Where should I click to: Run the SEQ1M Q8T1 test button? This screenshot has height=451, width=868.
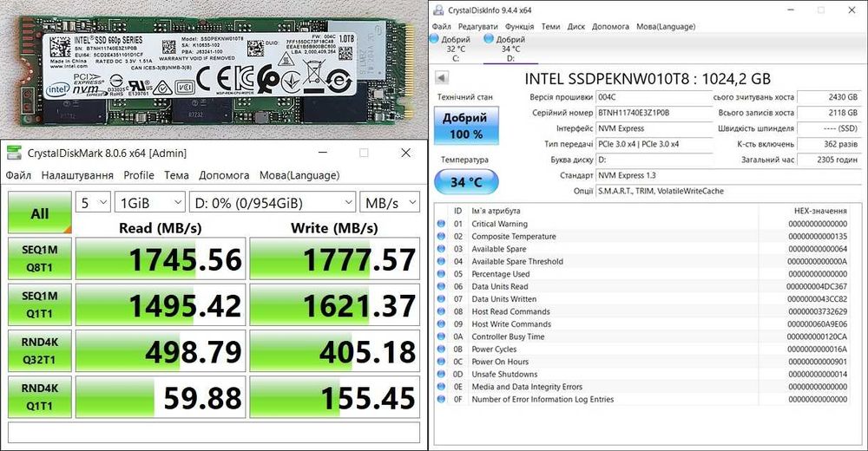tap(39, 258)
